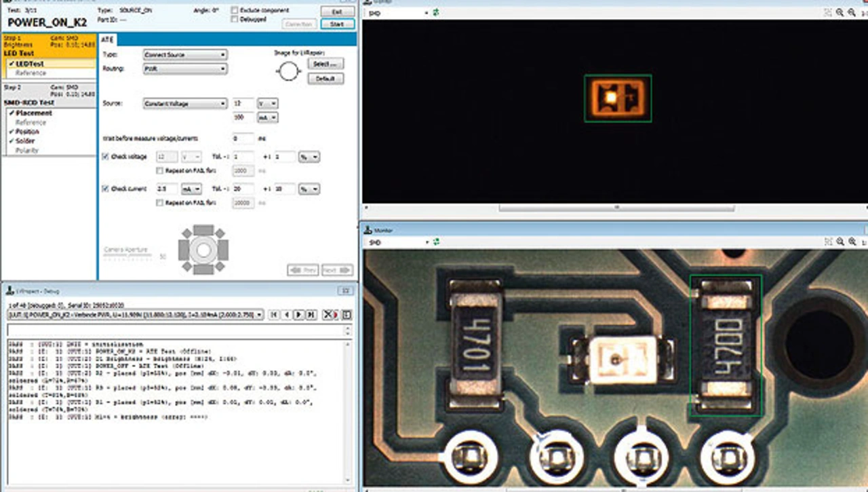
Task: Open Source dropdown showing Constant Voltage
Action: click(184, 104)
